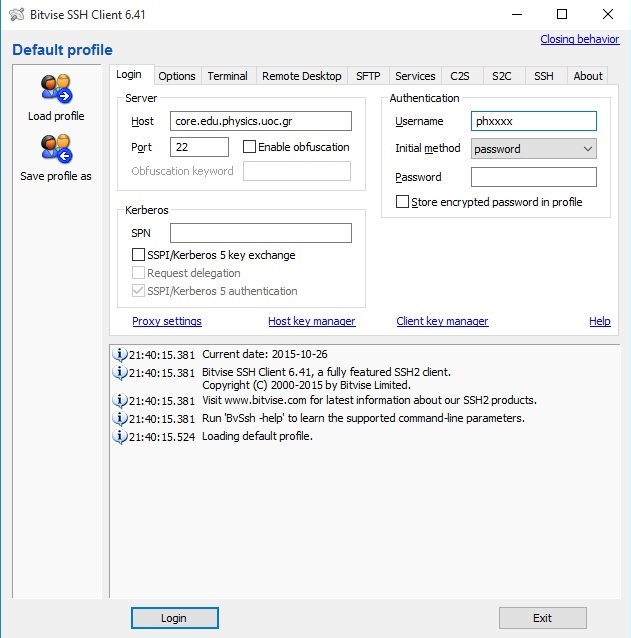Toggle SSPI/Kerberos 5 authentication checkbox
Screen dimensions: 631x638
pyautogui.click(x=138, y=291)
